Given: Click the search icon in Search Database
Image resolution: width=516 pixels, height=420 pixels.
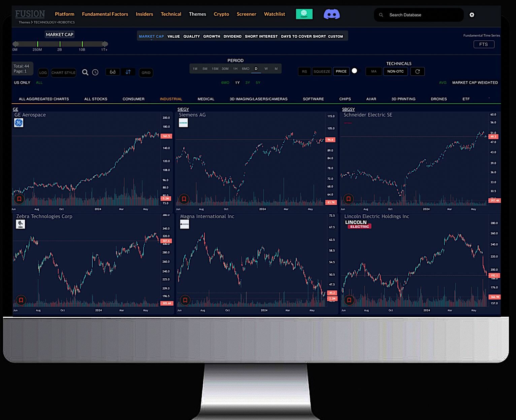Looking at the screenshot, I should click(x=381, y=15).
